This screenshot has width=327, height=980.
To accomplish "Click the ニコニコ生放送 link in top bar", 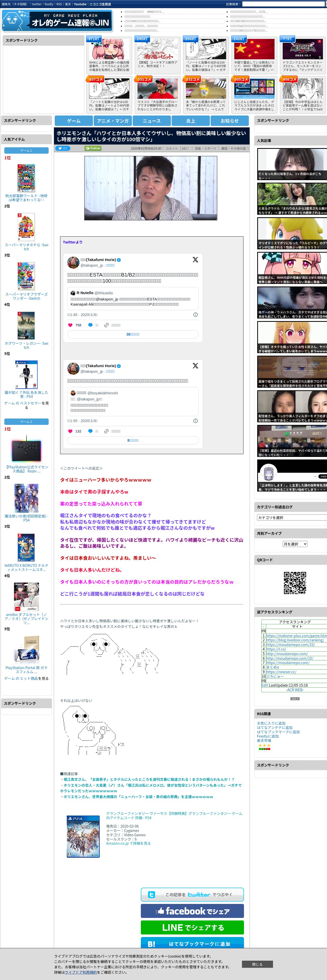I will pos(100,4).
